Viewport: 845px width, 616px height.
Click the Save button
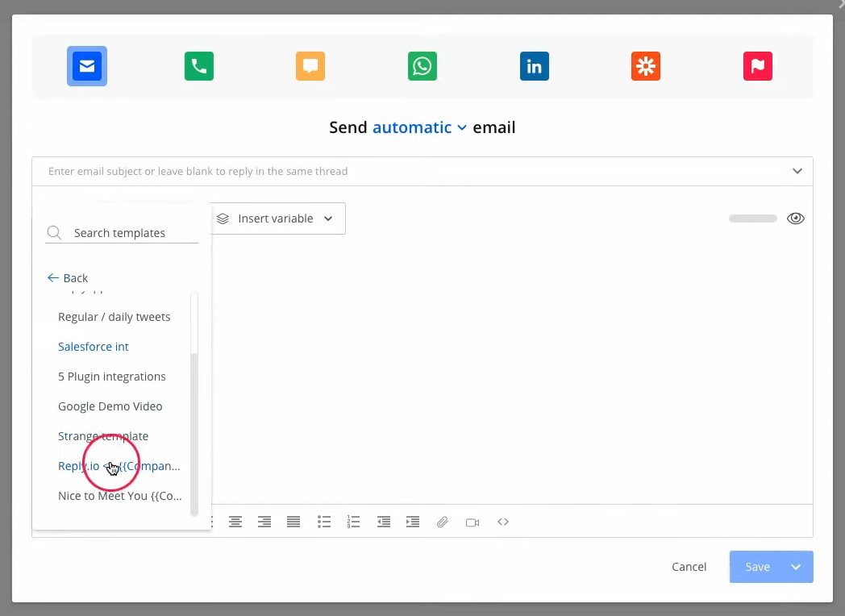[758, 567]
